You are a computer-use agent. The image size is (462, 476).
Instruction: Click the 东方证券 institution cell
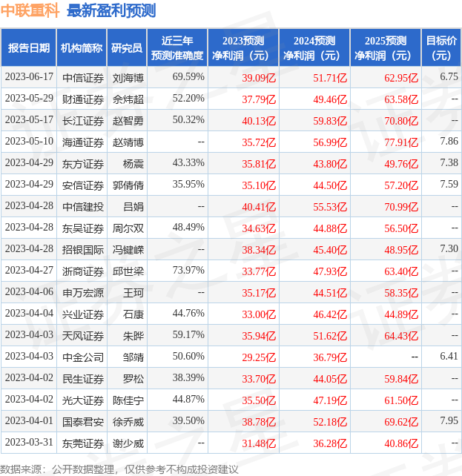click(83, 165)
